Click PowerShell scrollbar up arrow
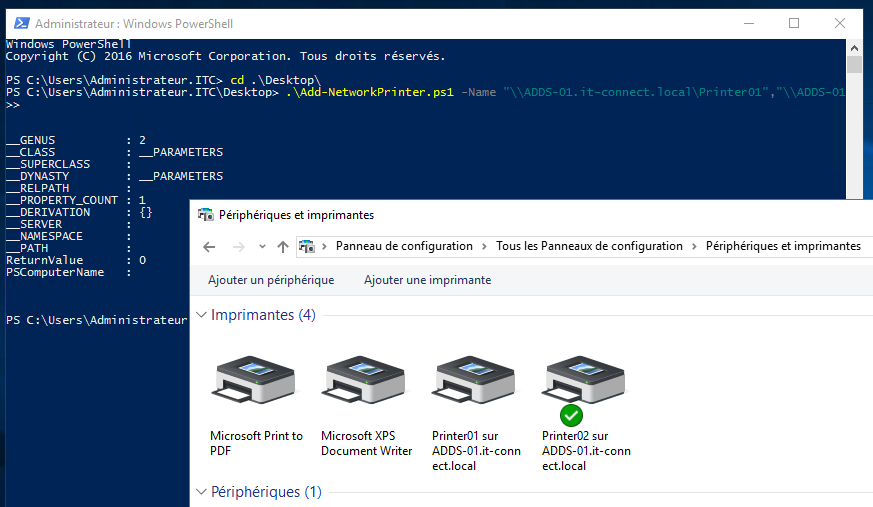The width and height of the screenshot is (873, 507). pyautogui.click(x=854, y=48)
